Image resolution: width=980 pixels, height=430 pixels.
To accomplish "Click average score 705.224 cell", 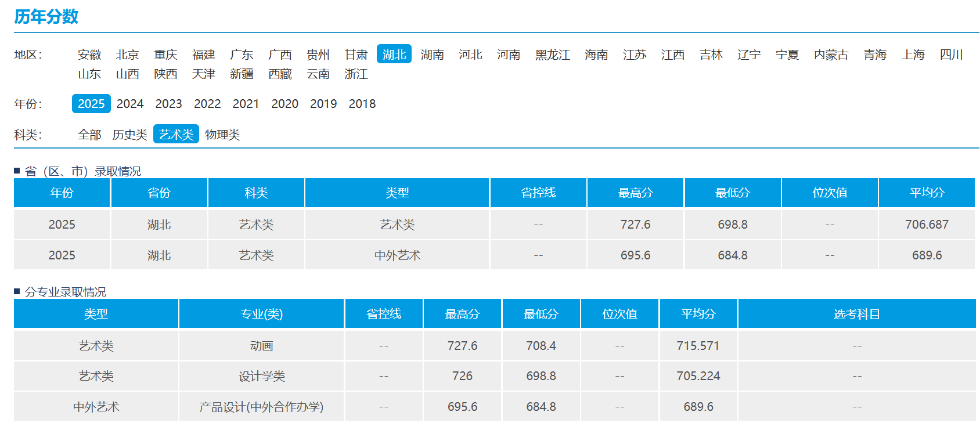I will click(x=698, y=376).
